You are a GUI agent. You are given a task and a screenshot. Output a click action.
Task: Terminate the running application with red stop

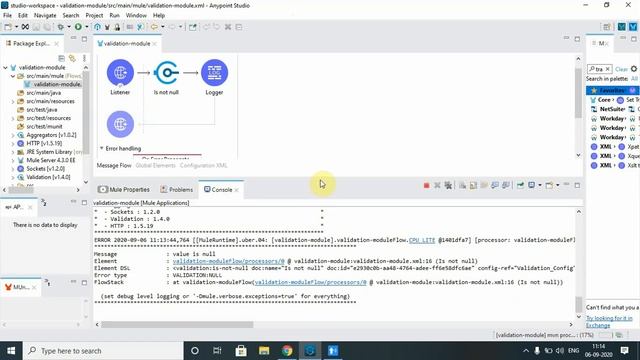[427, 186]
